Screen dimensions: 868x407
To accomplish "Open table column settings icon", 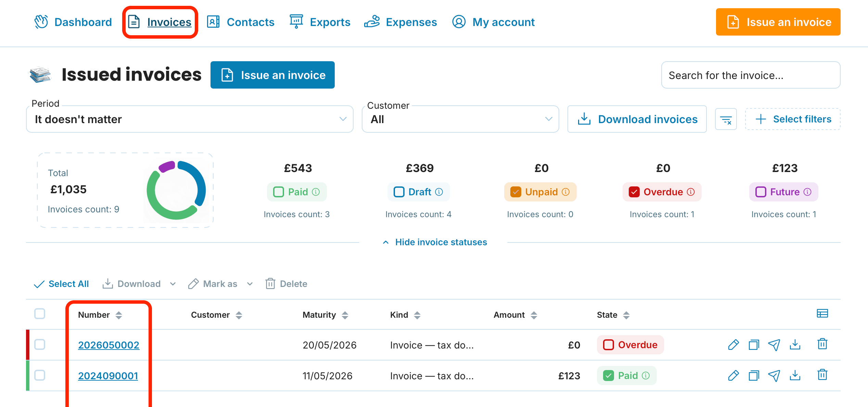I will pos(822,314).
